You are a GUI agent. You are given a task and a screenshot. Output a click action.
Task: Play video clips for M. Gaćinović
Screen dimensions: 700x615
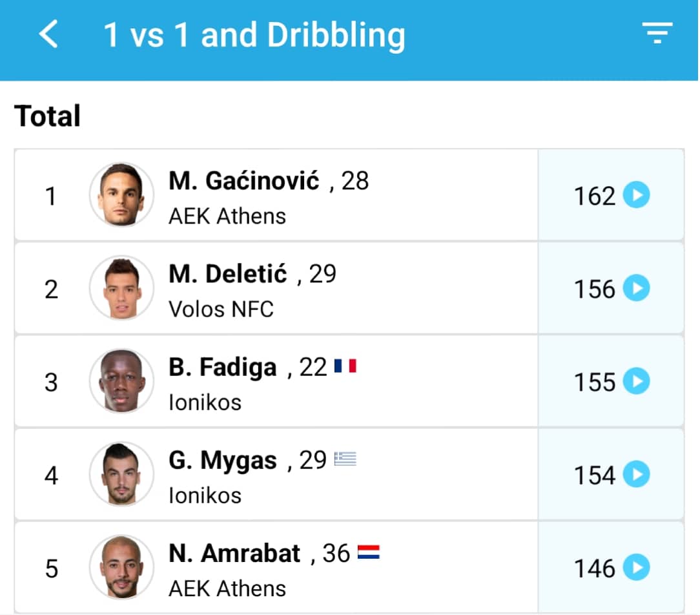[x=636, y=195]
